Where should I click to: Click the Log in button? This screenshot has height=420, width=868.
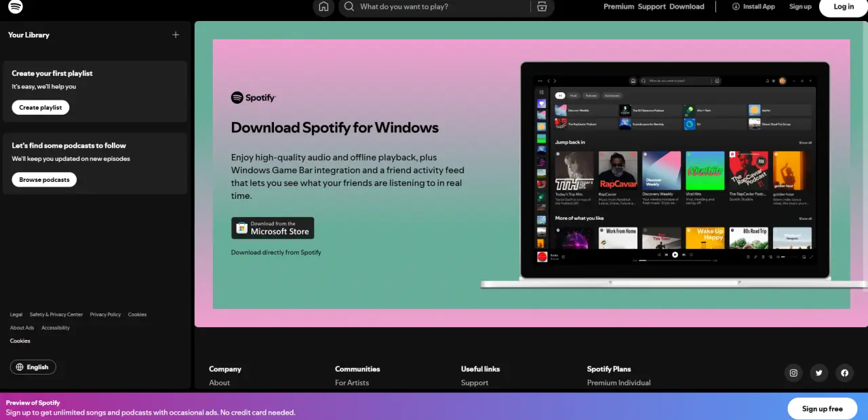click(844, 7)
